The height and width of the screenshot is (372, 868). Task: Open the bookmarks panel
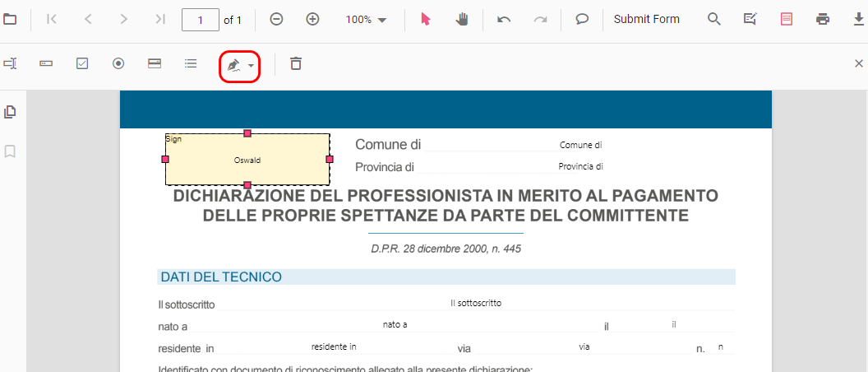pyautogui.click(x=9, y=151)
